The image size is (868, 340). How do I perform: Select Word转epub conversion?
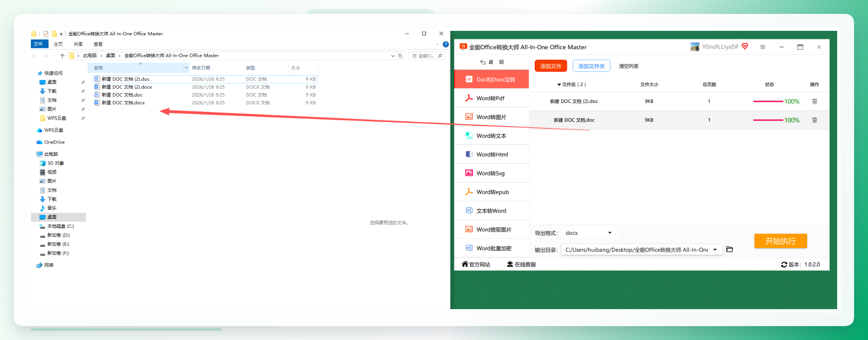click(x=491, y=192)
